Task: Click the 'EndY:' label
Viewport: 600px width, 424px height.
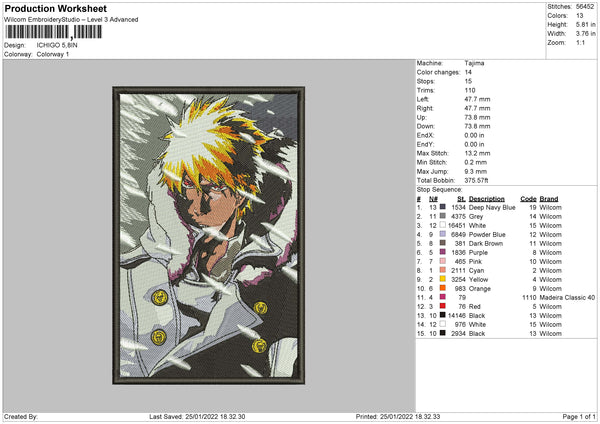Action: point(426,144)
